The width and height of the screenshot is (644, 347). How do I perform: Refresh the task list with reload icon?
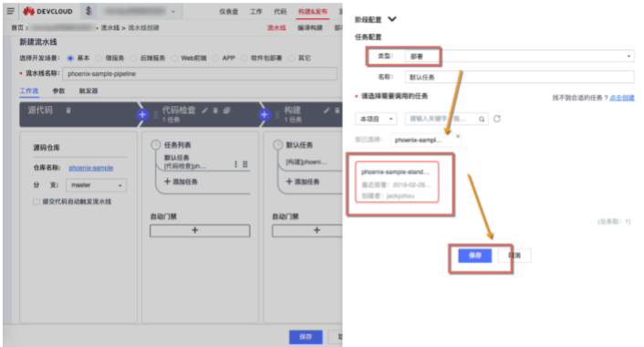pos(497,119)
